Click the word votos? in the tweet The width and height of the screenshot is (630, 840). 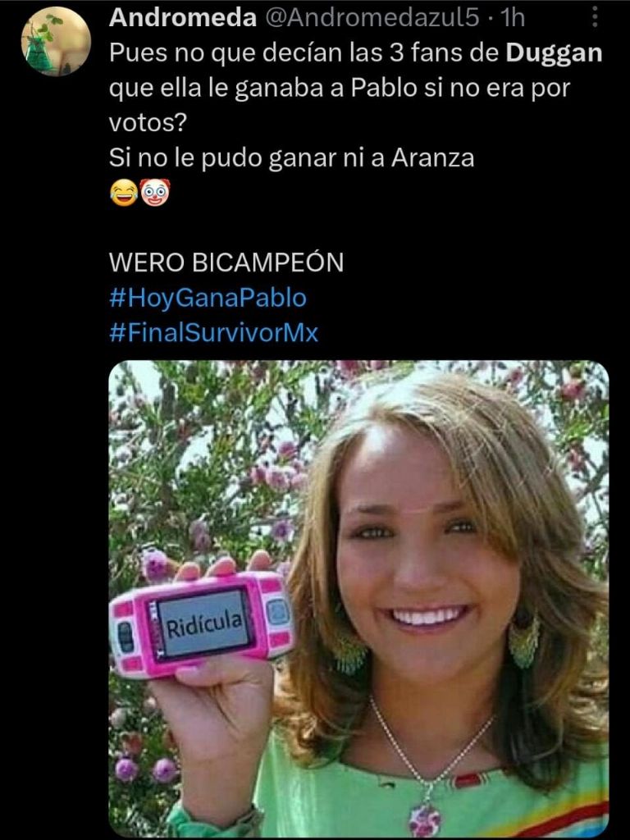(148, 123)
